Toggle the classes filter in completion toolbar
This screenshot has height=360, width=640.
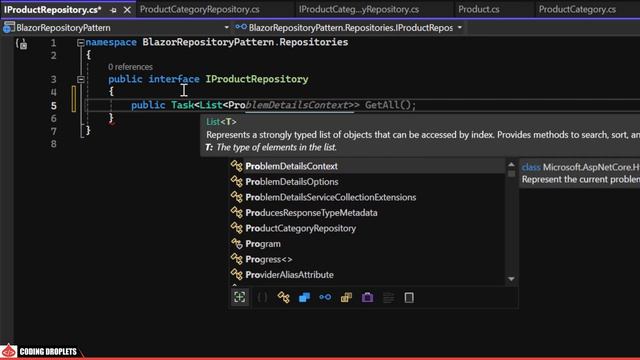(x=283, y=297)
